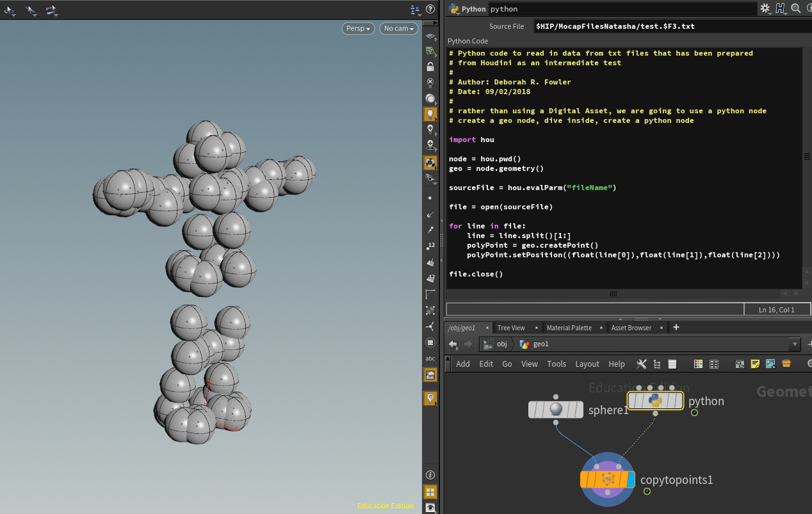Expand the network path dropdown arrow
This screenshot has height=514, width=812.
click(795, 344)
